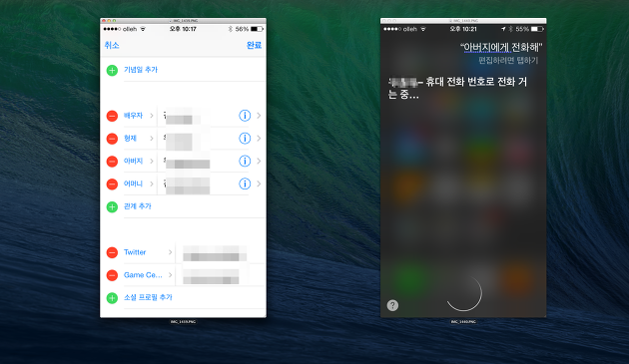629x364 pixels.
Task: Select 관계 추가 link
Action: click(x=137, y=206)
